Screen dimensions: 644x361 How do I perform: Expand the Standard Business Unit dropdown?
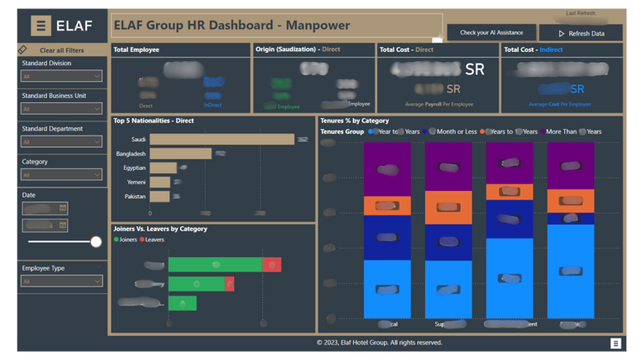(61, 109)
